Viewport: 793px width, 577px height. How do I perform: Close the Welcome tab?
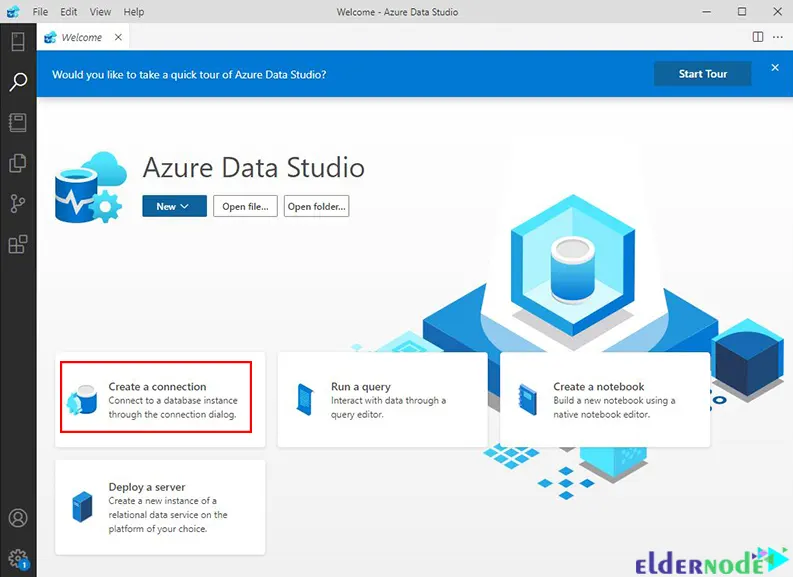118,37
